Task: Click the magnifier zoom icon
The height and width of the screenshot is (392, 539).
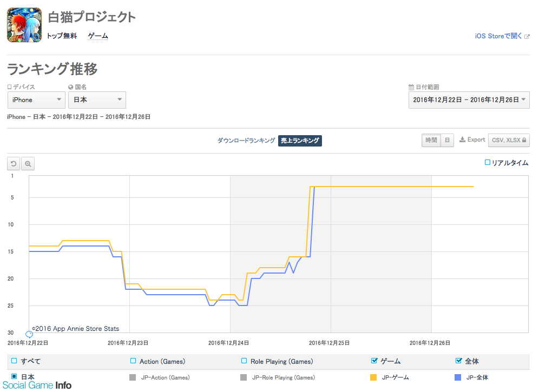Action: coord(28,164)
